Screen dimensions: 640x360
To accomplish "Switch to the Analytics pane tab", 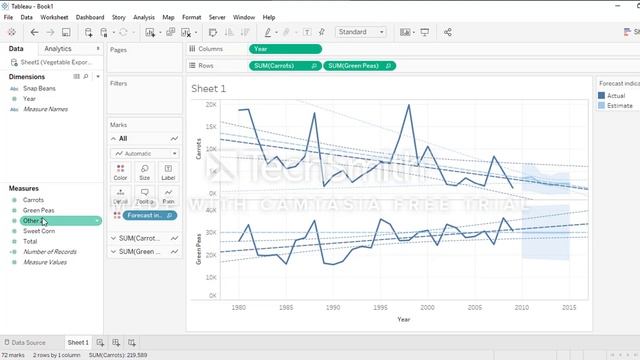I will click(58, 49).
